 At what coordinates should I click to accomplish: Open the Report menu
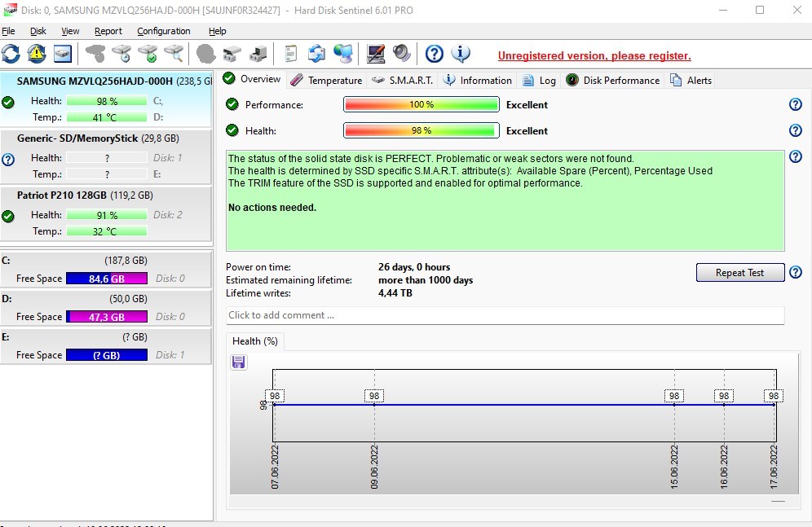point(108,31)
